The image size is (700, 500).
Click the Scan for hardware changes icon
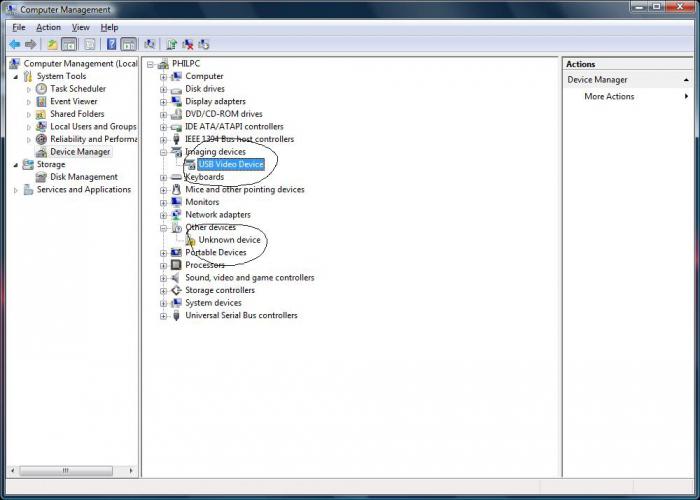(150, 44)
